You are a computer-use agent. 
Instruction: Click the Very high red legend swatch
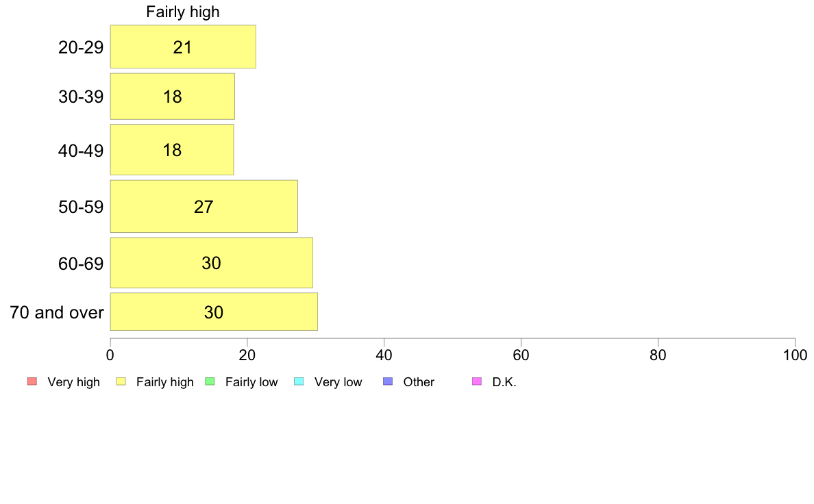pos(32,381)
